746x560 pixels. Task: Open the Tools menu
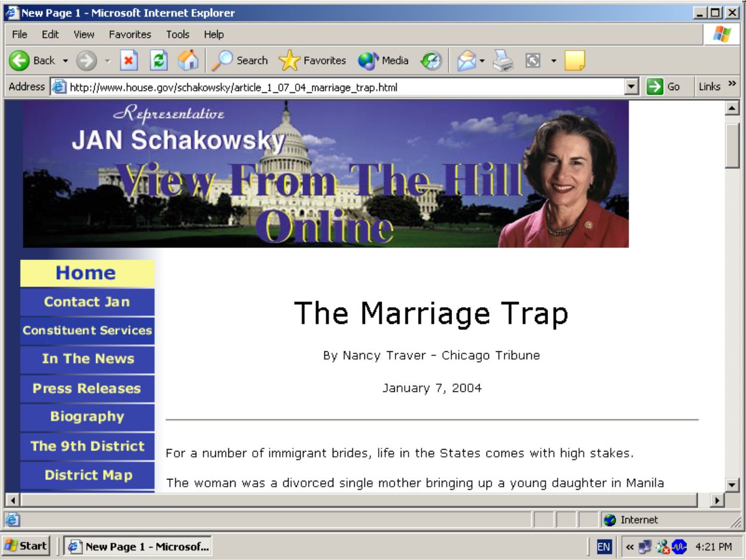tap(178, 35)
